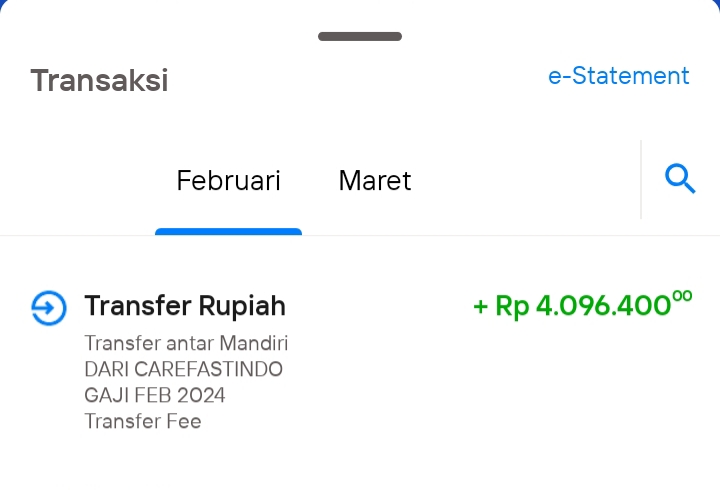Open the e-Statement link
Screen dimensions: 720x490
[619, 76]
